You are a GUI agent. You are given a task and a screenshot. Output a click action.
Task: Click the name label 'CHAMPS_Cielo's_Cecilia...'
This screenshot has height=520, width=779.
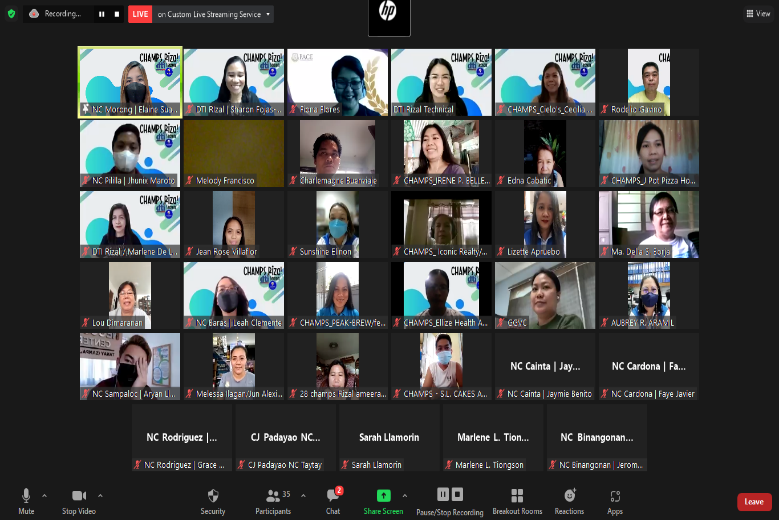tap(550, 110)
